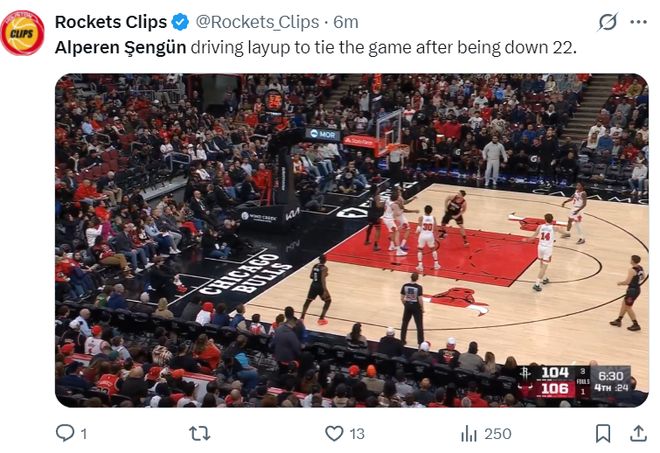Open the @Rockets_Clips handle link
The image size is (660, 453).
pyautogui.click(x=256, y=22)
